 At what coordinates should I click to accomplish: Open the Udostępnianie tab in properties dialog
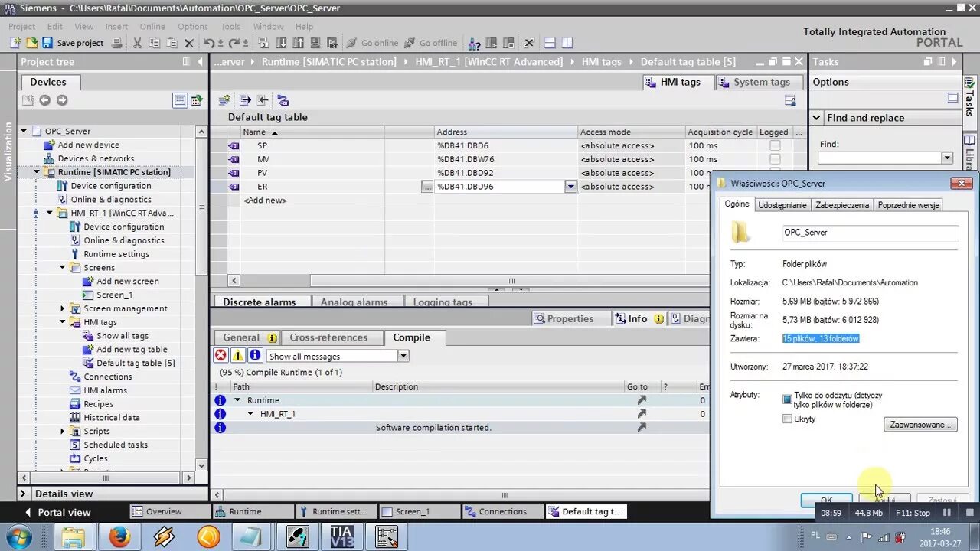(x=782, y=205)
